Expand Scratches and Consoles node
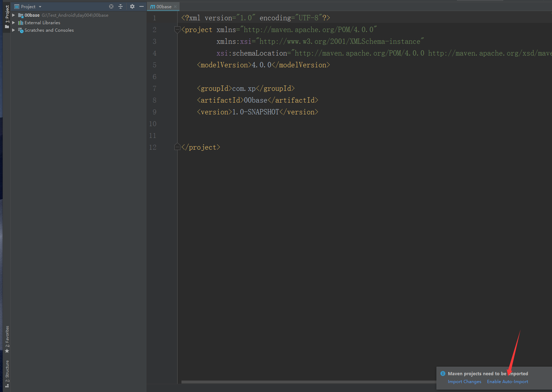The width and height of the screenshot is (552, 392). (14, 30)
